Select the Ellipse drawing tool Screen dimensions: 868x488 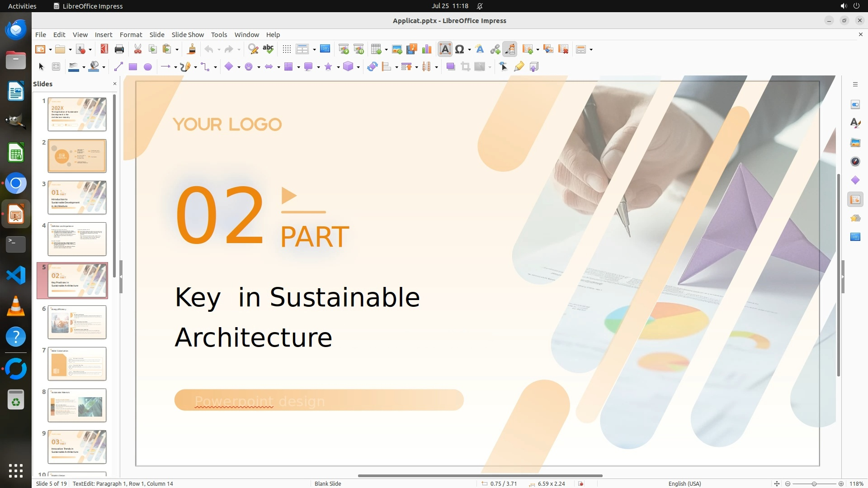147,67
